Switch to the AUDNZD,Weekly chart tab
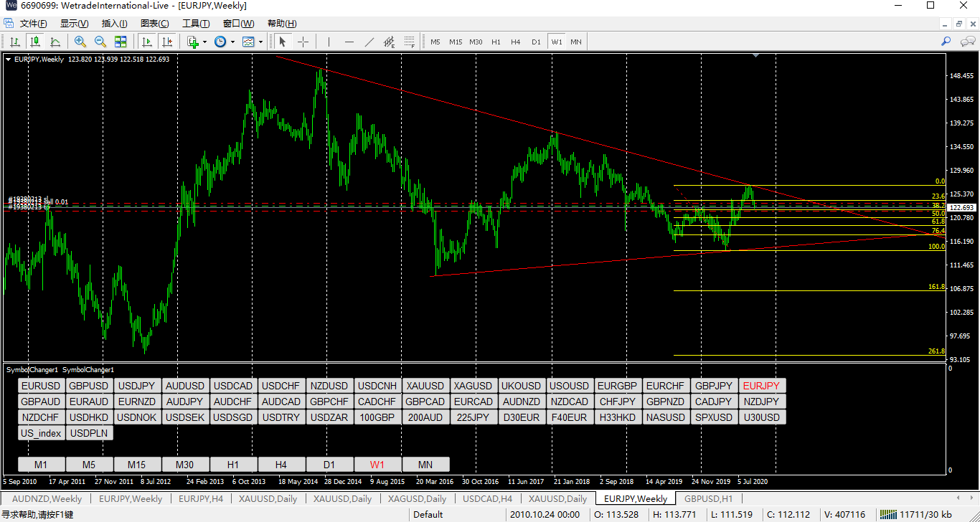Image resolution: width=980 pixels, height=522 pixels. pyautogui.click(x=47, y=499)
